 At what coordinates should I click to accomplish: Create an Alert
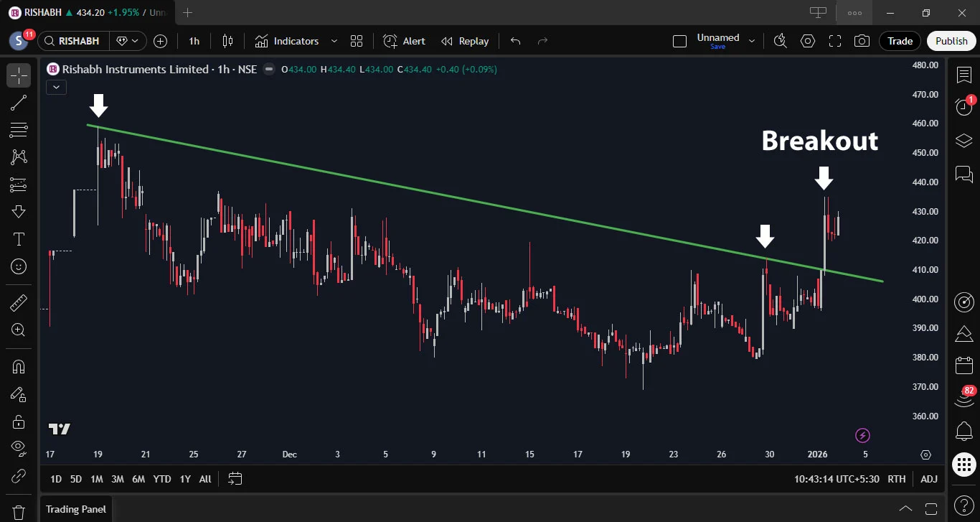pos(404,41)
